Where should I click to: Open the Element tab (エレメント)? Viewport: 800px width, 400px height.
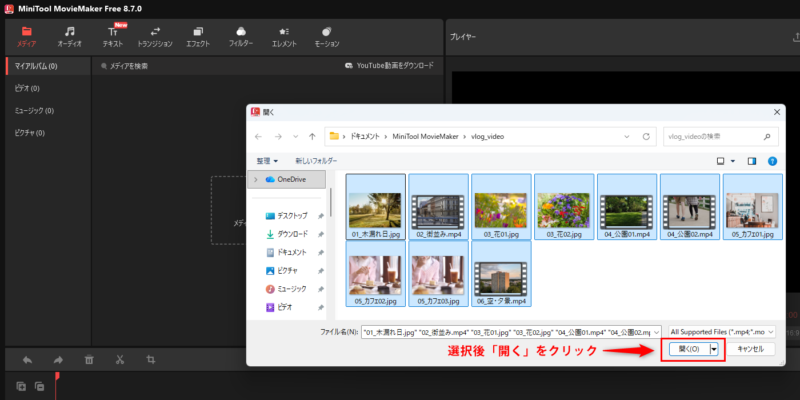coord(284,37)
